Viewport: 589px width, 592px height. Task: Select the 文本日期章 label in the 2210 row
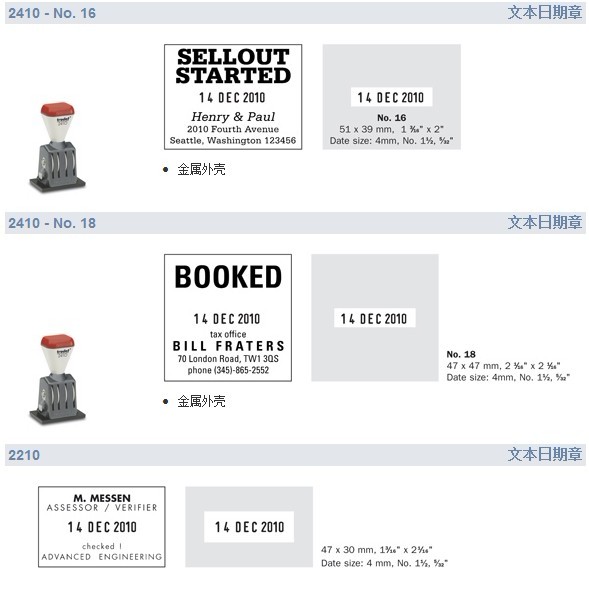[x=545, y=454]
